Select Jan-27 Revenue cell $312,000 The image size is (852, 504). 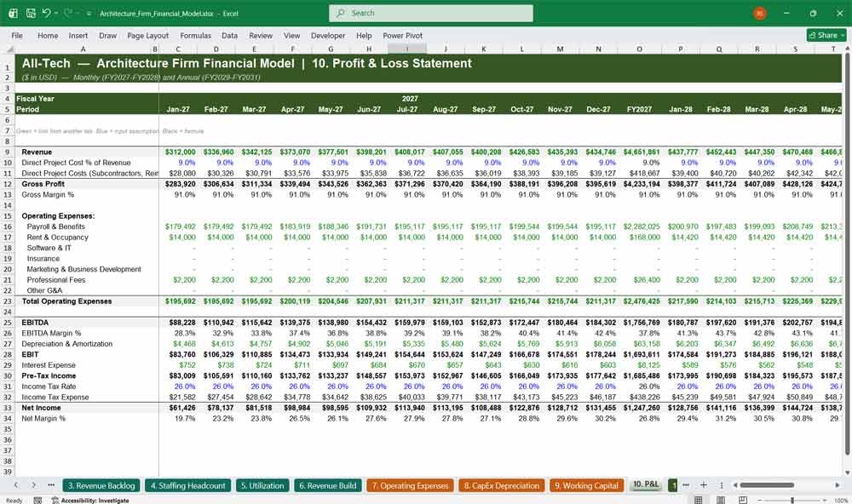coord(180,152)
